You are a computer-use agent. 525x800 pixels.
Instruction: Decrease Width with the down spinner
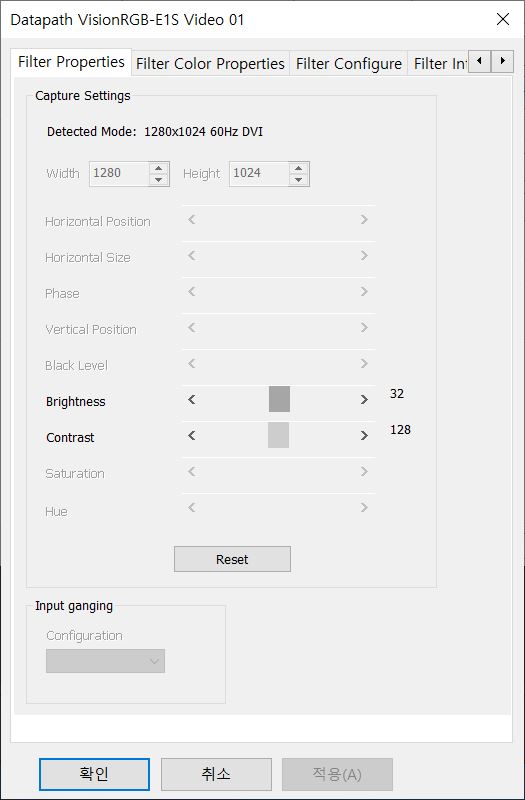tap(159, 180)
